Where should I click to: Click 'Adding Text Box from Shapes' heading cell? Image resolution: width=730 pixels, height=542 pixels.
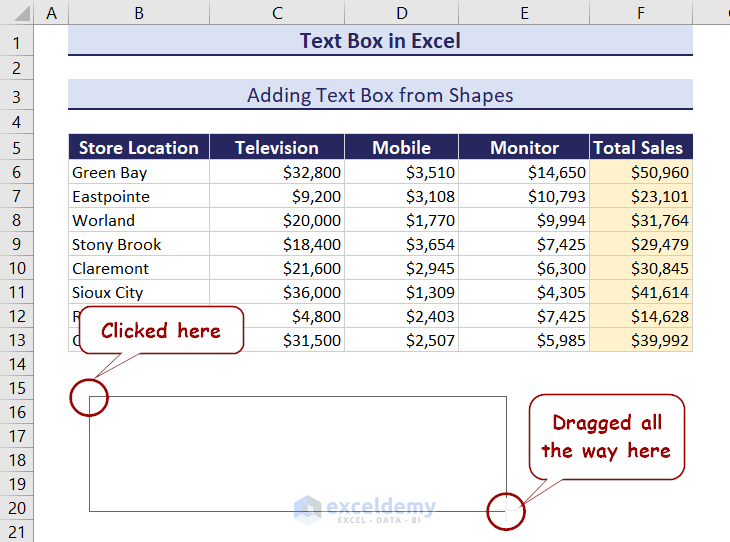click(x=380, y=95)
